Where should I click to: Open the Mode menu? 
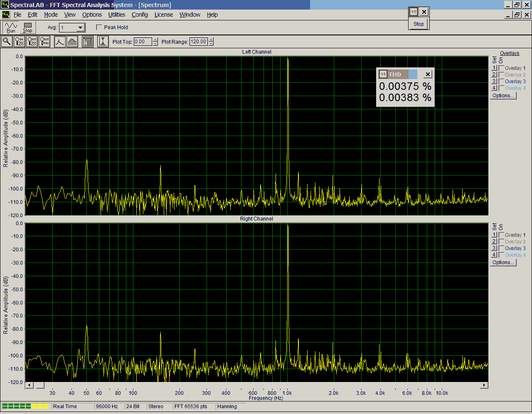[51, 15]
